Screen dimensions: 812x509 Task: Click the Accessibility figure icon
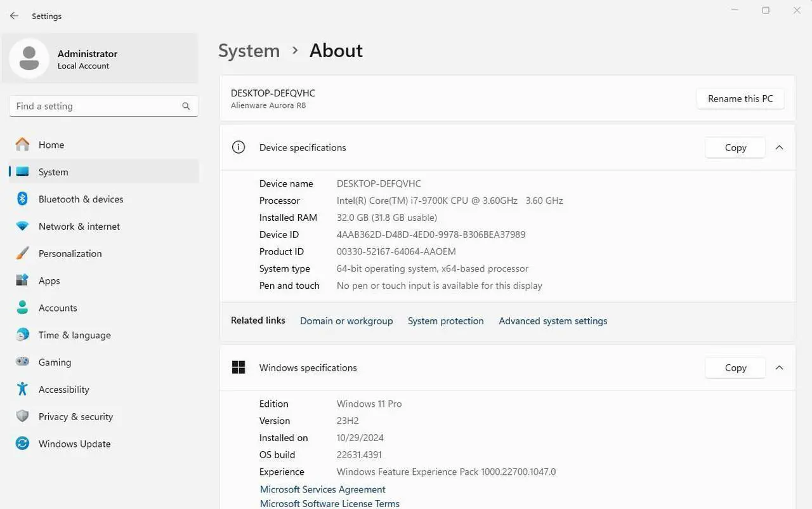(x=22, y=389)
